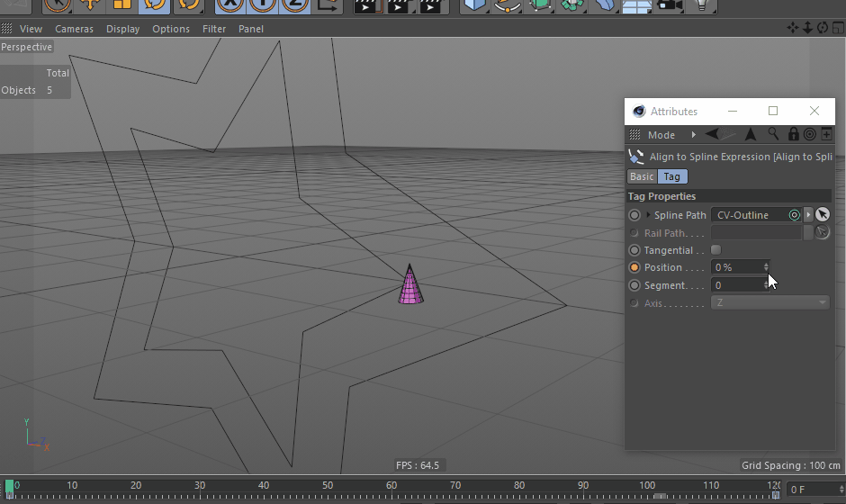
Task: Click the Floor environment icon
Action: pos(636,5)
